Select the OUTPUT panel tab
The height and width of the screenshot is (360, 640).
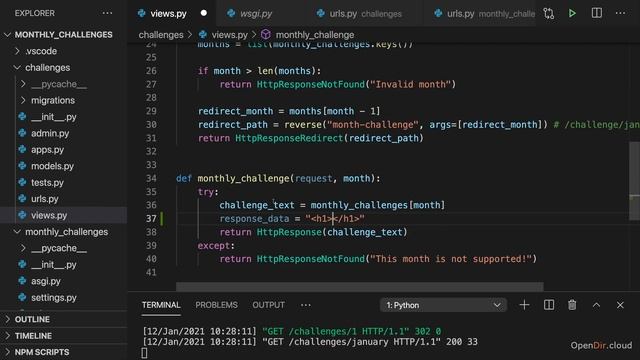tap(268, 305)
